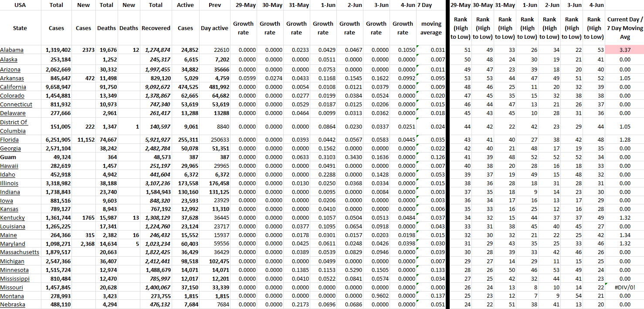The height and width of the screenshot is (309, 644).
Task: Open the Hawaii state link
Action: [10, 166]
